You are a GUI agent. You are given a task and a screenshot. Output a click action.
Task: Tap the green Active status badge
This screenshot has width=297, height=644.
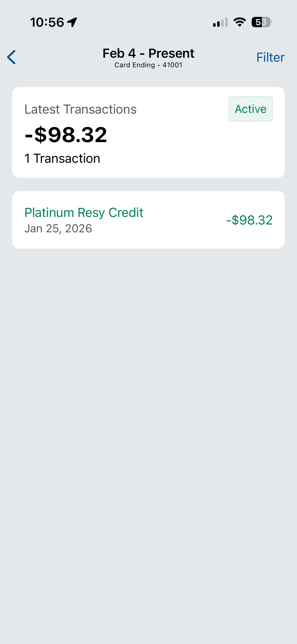click(x=250, y=109)
